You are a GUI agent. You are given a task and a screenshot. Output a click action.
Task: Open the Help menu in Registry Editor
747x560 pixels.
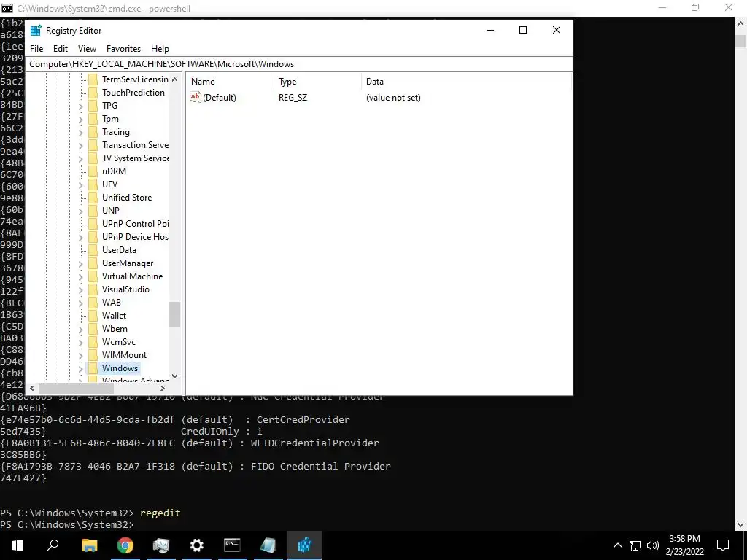(x=160, y=49)
